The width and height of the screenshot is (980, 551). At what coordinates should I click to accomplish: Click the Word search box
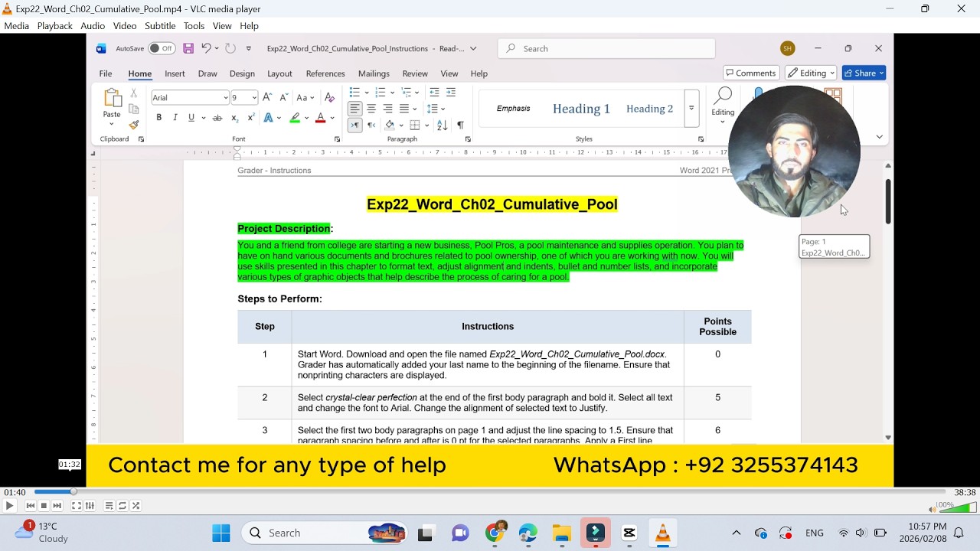(x=606, y=48)
